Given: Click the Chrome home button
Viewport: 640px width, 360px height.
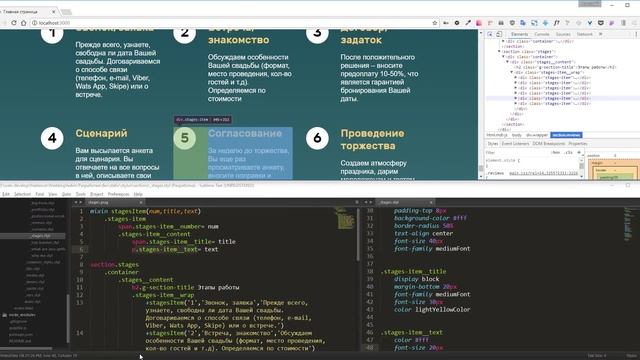Looking at the screenshot, I should pos(23,23).
